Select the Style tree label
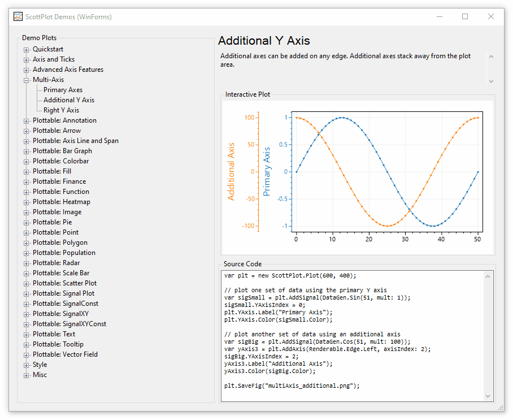The height and width of the screenshot is (420, 513). click(x=40, y=365)
